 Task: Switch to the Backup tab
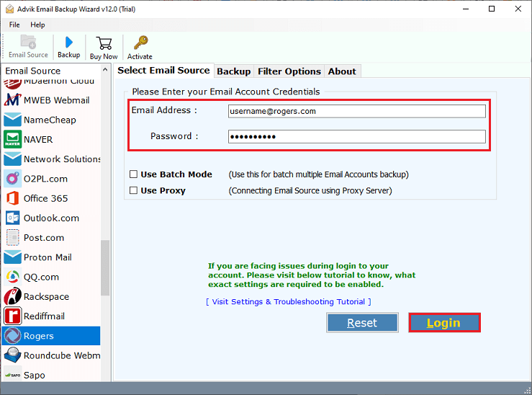click(x=234, y=71)
